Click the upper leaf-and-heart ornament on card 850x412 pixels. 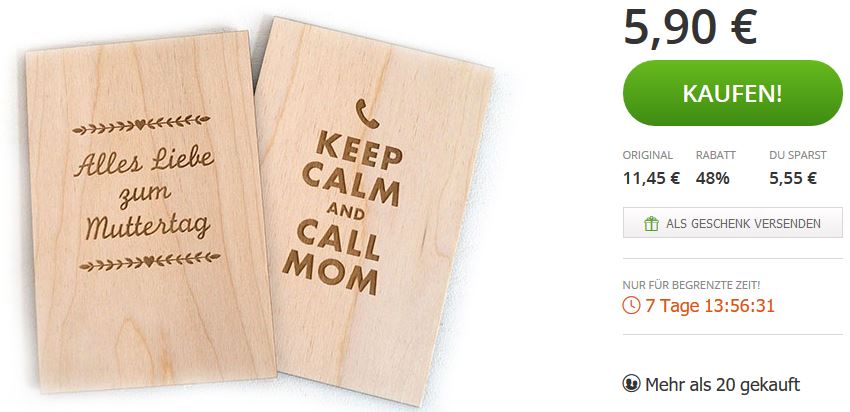pos(141,125)
